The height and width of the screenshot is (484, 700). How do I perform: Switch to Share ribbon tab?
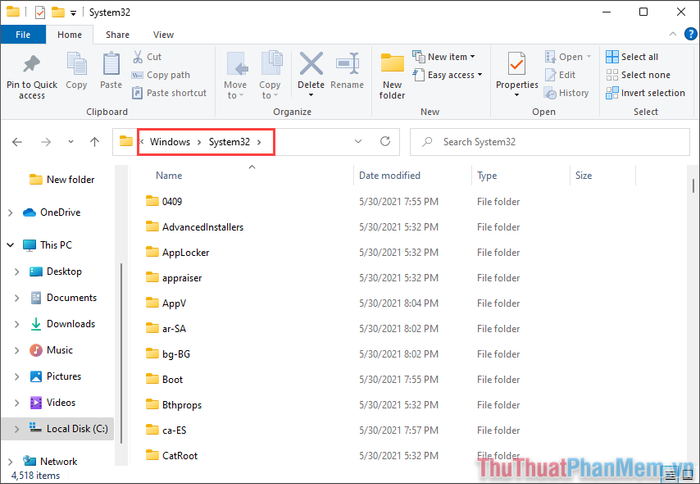click(117, 34)
